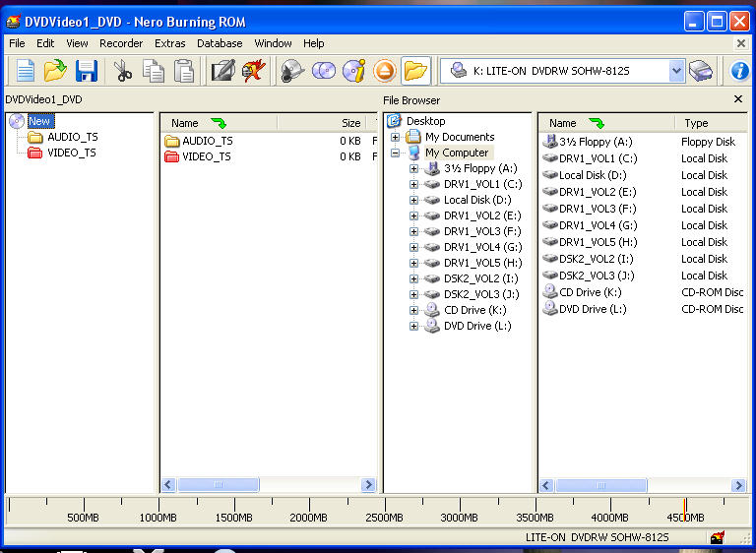This screenshot has width=756, height=553.
Task: Click the compilation list horizontal scrollbar thumb
Action: click(x=219, y=484)
